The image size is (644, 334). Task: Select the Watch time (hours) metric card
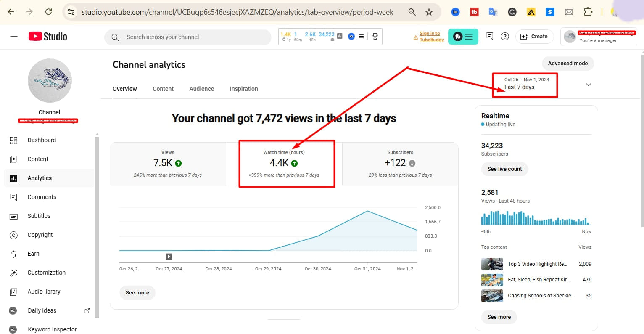[284, 164]
